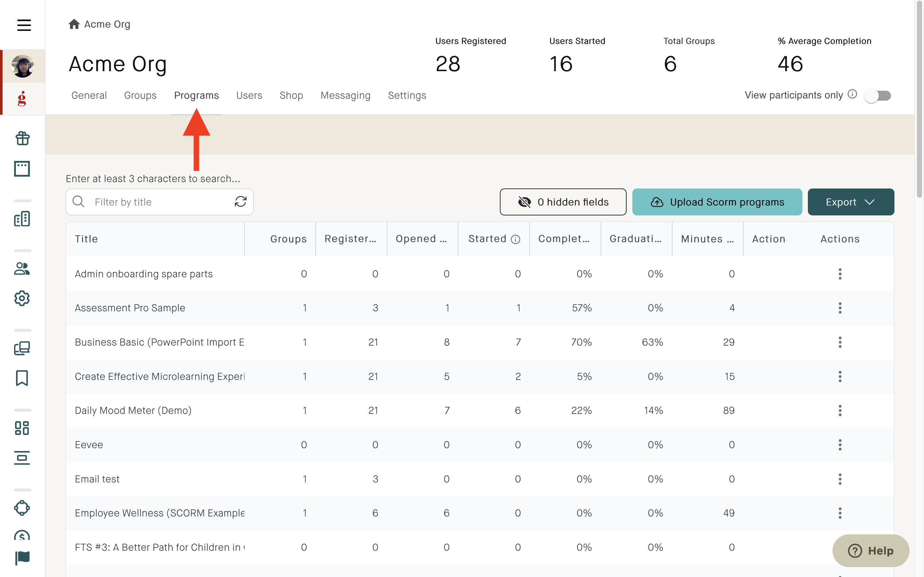Open the hamburger menu icon
Image resolution: width=924 pixels, height=577 pixels.
coord(24,25)
